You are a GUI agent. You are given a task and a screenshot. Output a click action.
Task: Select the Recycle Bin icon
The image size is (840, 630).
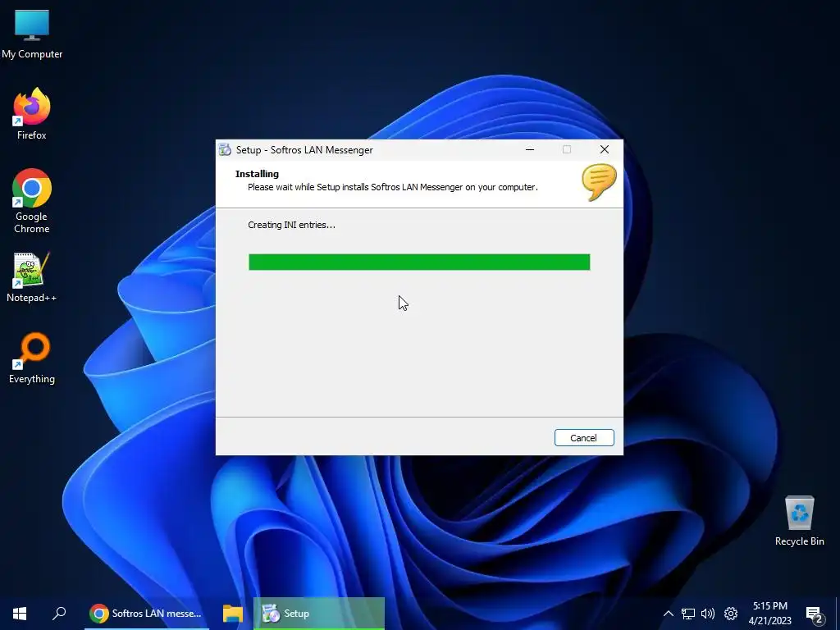(799, 521)
